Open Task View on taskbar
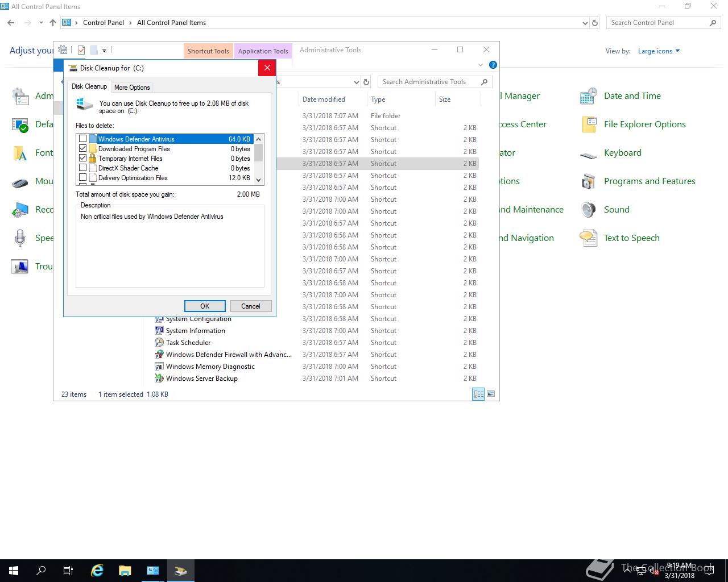The image size is (728, 582). (x=68, y=571)
